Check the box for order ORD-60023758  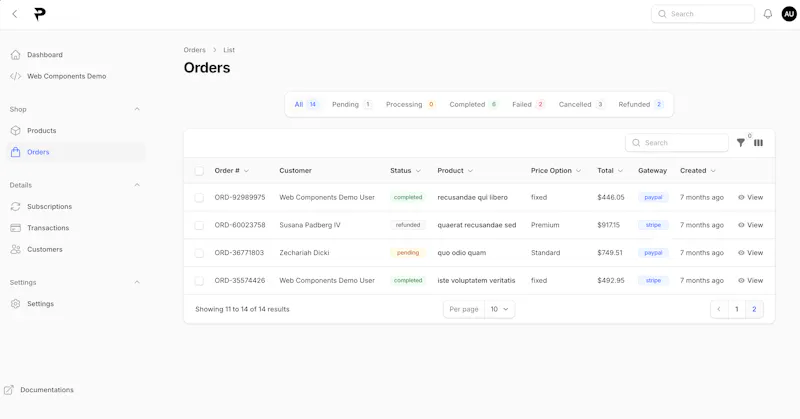point(199,225)
